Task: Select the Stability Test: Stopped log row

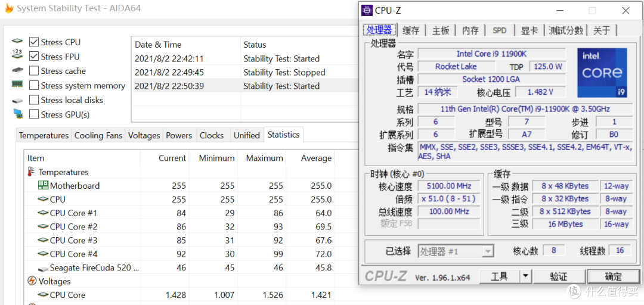Action: click(x=245, y=72)
